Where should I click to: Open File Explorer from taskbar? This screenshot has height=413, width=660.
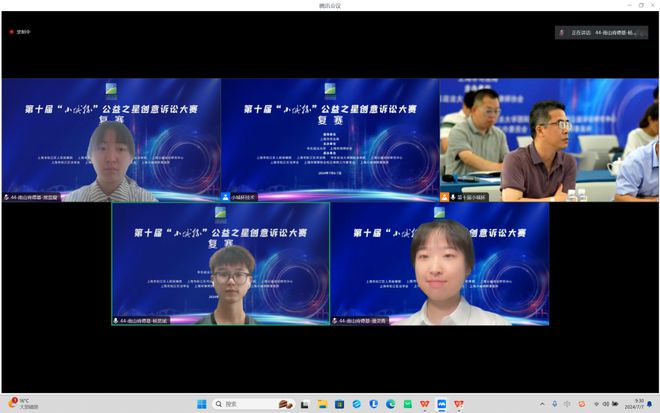[x=322, y=404]
